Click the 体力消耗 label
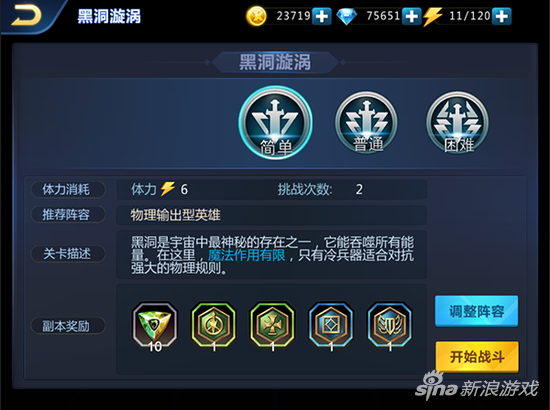This screenshot has width=550, height=410. 68,190
